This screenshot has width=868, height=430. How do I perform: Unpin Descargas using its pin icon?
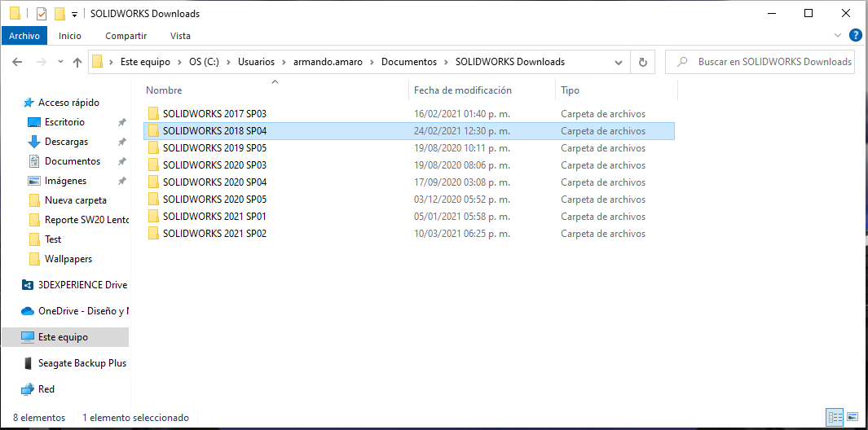121,142
